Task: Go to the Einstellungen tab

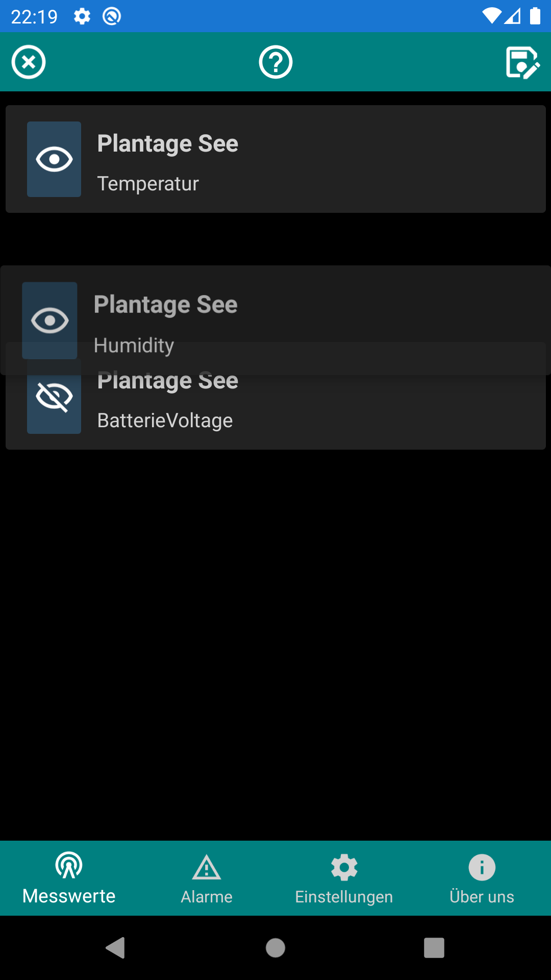Action: click(x=344, y=878)
